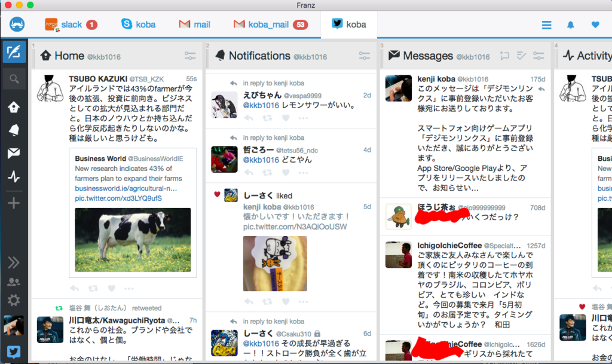This screenshot has width=612, height=364.
Task: Jump to Activity column via sidebar pulse
Action: point(14,177)
